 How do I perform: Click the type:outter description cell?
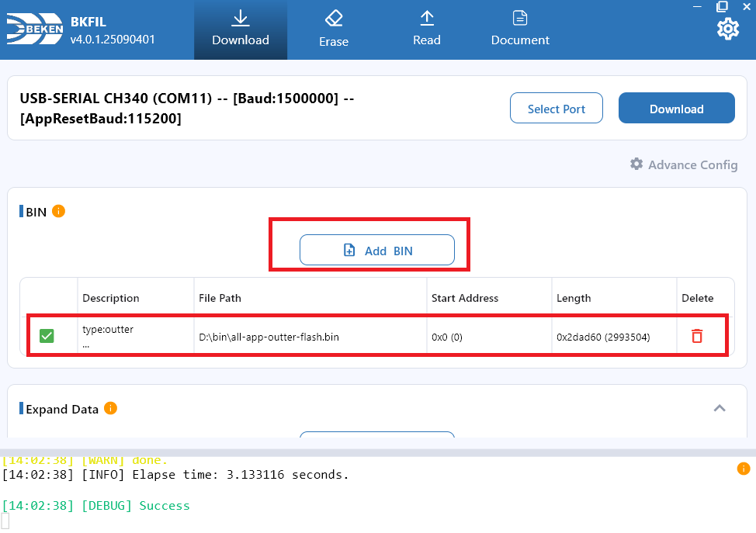click(108, 330)
